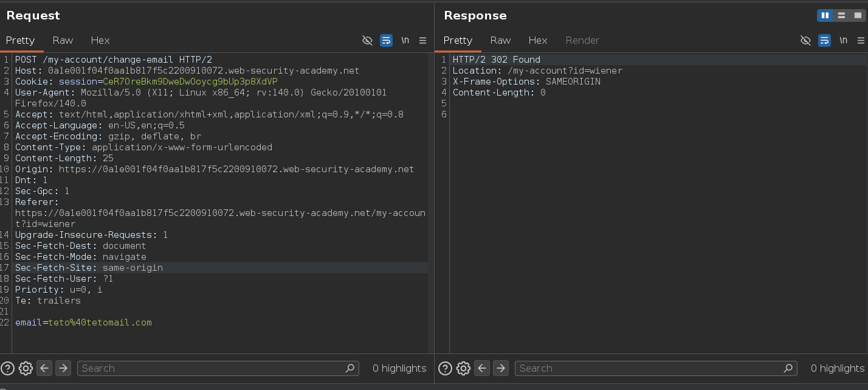Click the Response panel title

[475, 16]
